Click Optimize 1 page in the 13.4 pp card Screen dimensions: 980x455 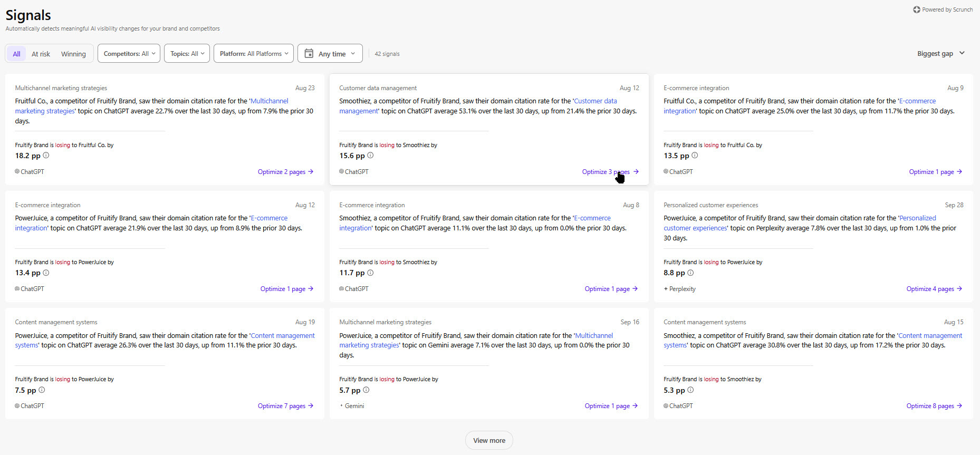[287, 289]
